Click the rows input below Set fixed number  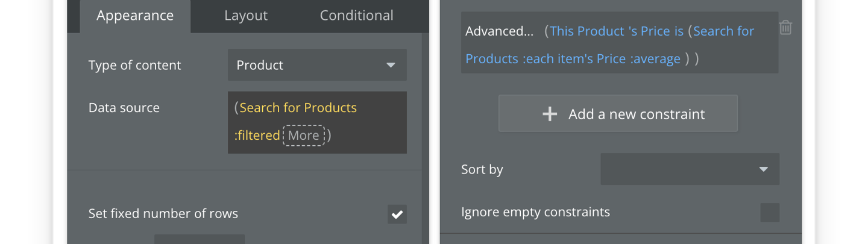coord(200,239)
